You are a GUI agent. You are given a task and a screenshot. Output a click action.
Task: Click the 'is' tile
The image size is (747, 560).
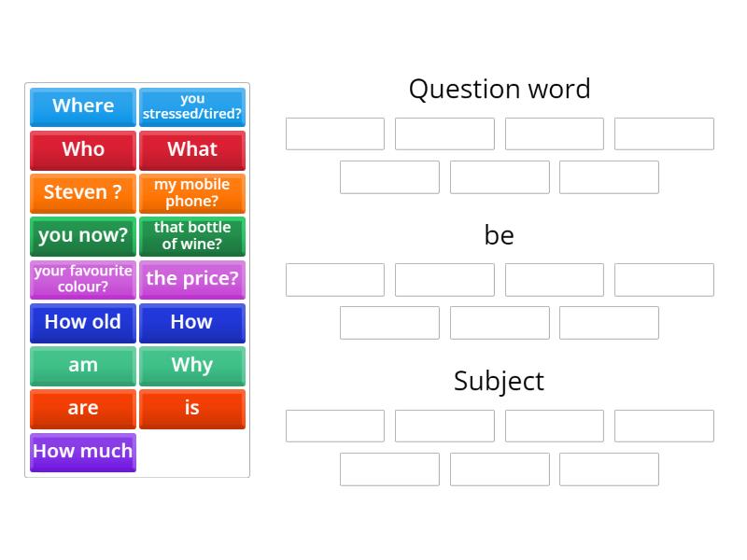coord(192,408)
